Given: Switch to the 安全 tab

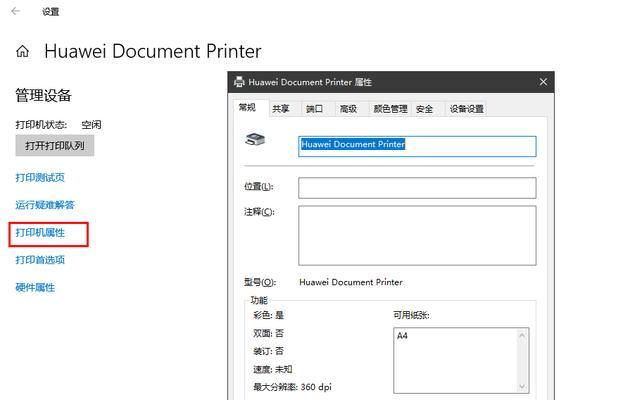Looking at the screenshot, I should coord(424,109).
